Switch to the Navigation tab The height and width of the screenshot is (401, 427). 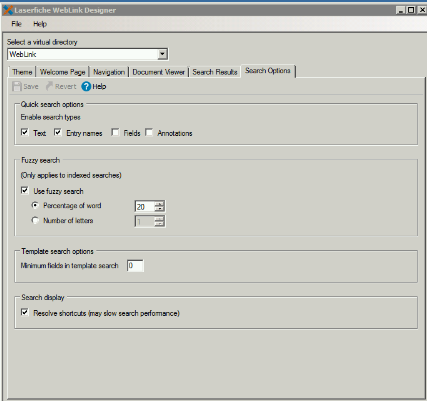point(109,72)
